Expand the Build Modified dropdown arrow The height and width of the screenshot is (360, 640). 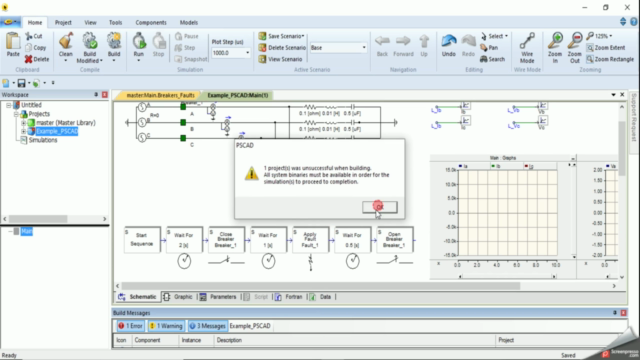[x=101, y=61]
